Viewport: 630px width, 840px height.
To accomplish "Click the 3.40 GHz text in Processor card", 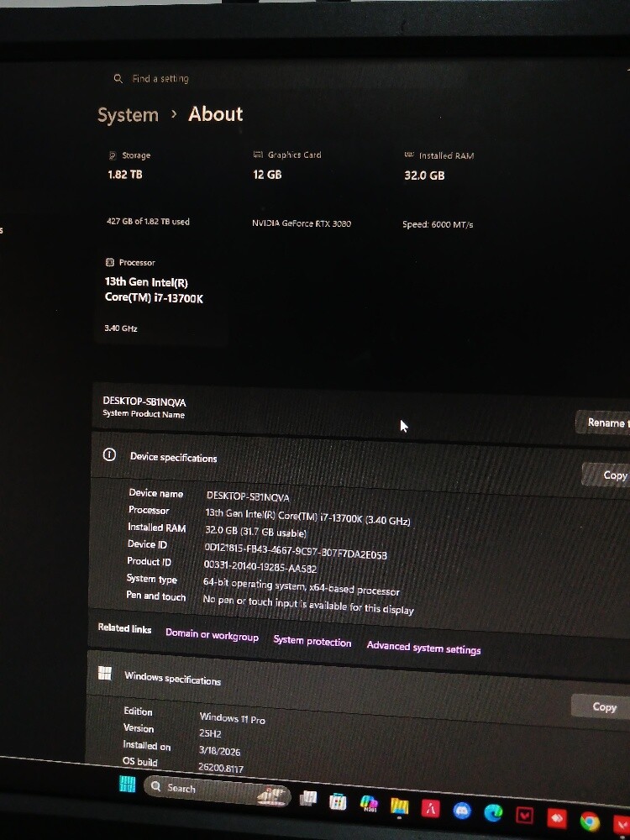I will 121,328.
